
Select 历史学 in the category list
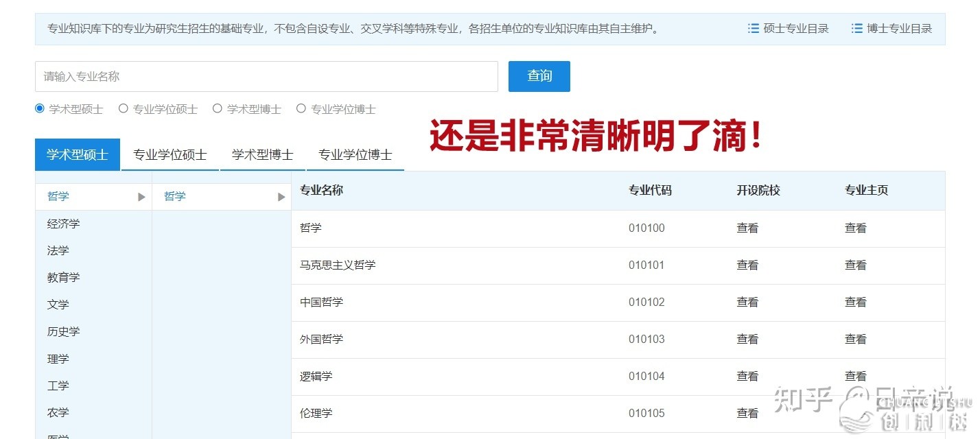tap(64, 331)
